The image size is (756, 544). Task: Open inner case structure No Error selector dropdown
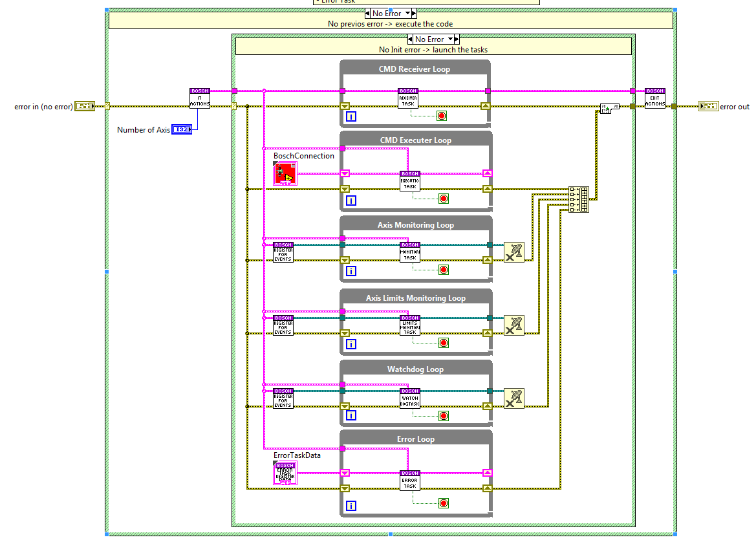(450, 39)
